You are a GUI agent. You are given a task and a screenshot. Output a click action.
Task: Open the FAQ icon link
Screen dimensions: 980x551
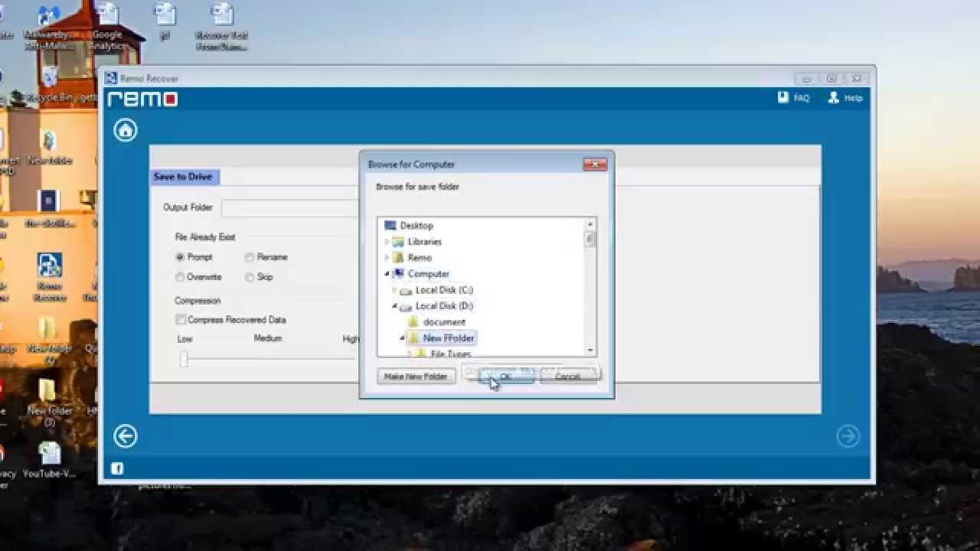783,98
